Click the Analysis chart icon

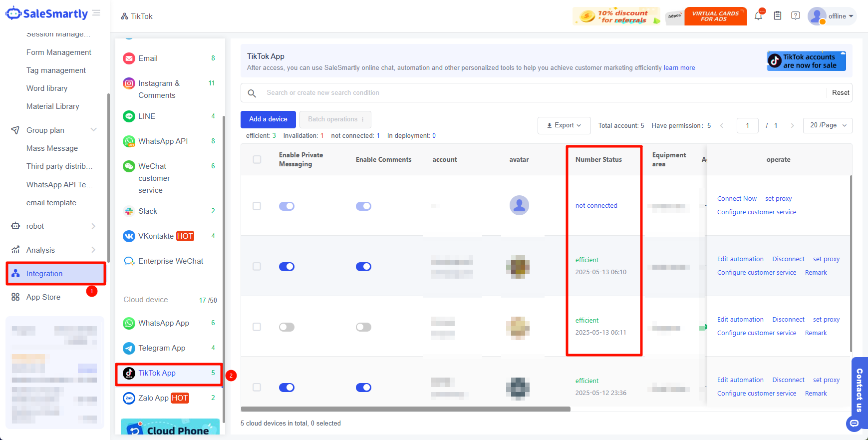15,250
